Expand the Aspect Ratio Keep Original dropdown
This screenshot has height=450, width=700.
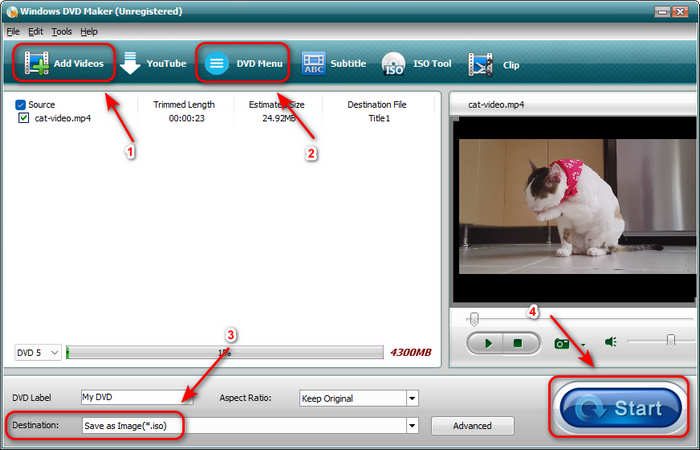(x=412, y=398)
